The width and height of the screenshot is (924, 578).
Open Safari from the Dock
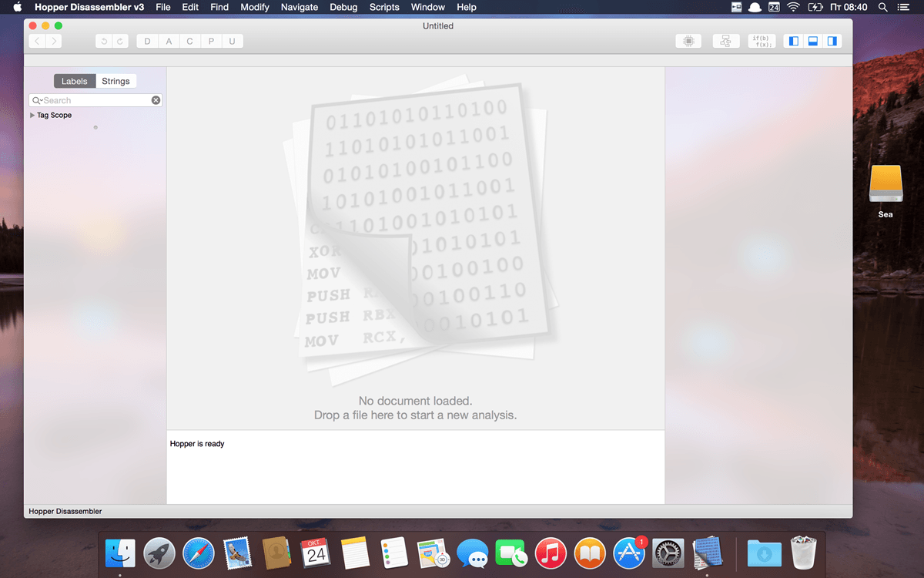[199, 553]
